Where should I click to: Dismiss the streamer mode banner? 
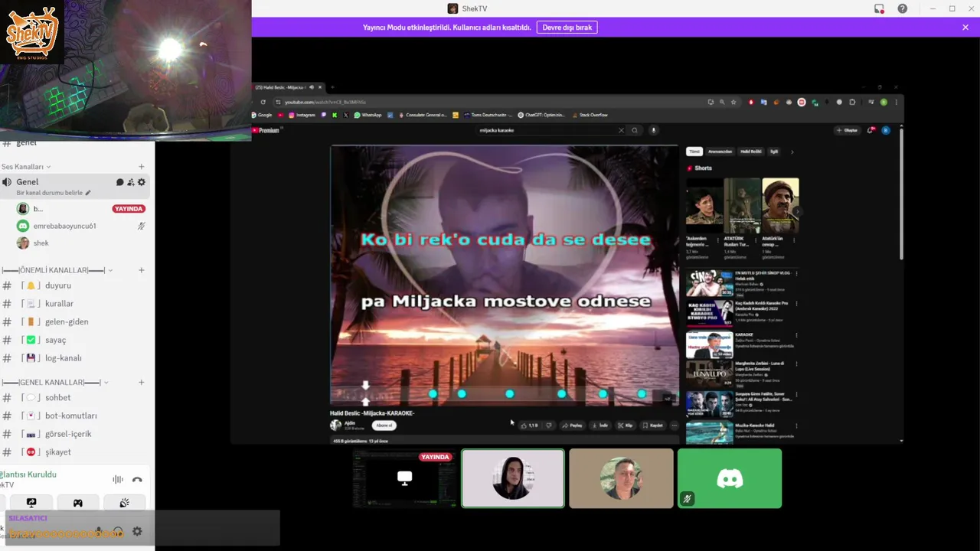pos(965,28)
